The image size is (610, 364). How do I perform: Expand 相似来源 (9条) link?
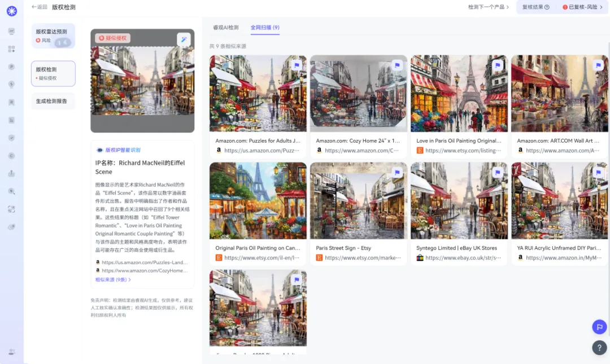point(113,279)
